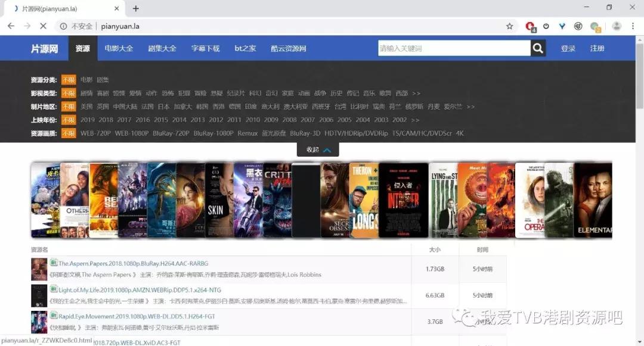Open the Lying and Stealing poster

(443, 200)
